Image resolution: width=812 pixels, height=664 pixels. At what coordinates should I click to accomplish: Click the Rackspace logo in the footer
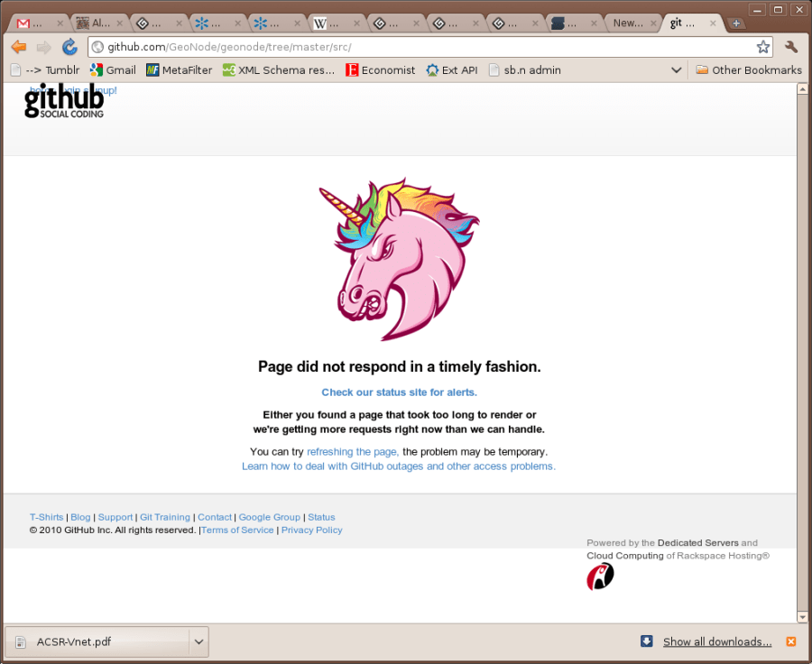tap(600, 575)
